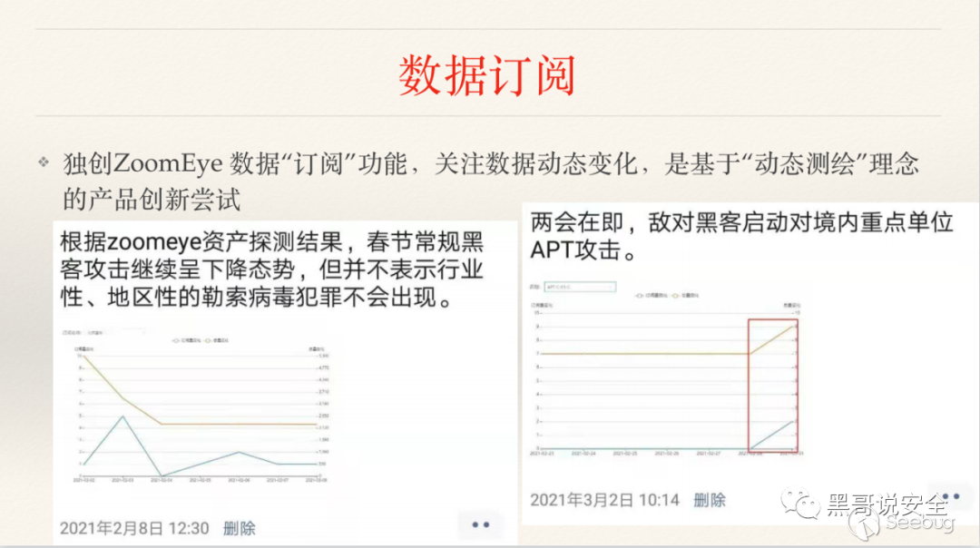This screenshot has height=548, width=980.
Task: Click the 2021-02-05 axis label on left chart
Action: click(200, 480)
